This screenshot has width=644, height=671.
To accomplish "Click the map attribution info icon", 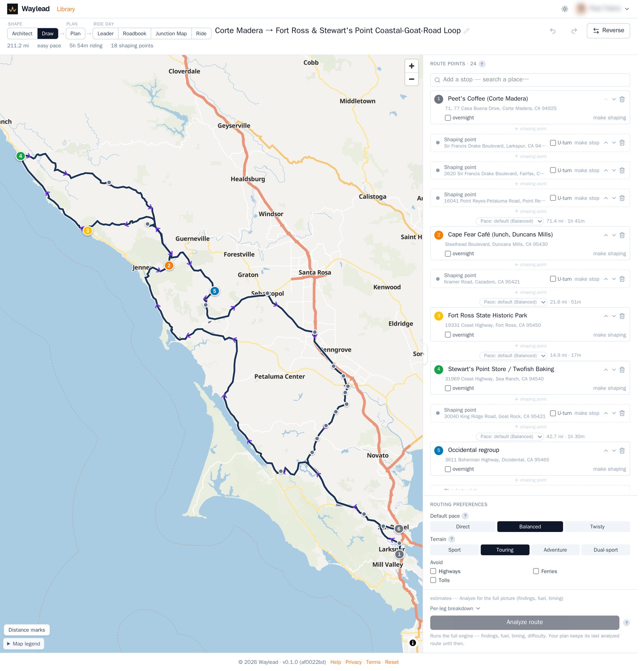I will 413,643.
